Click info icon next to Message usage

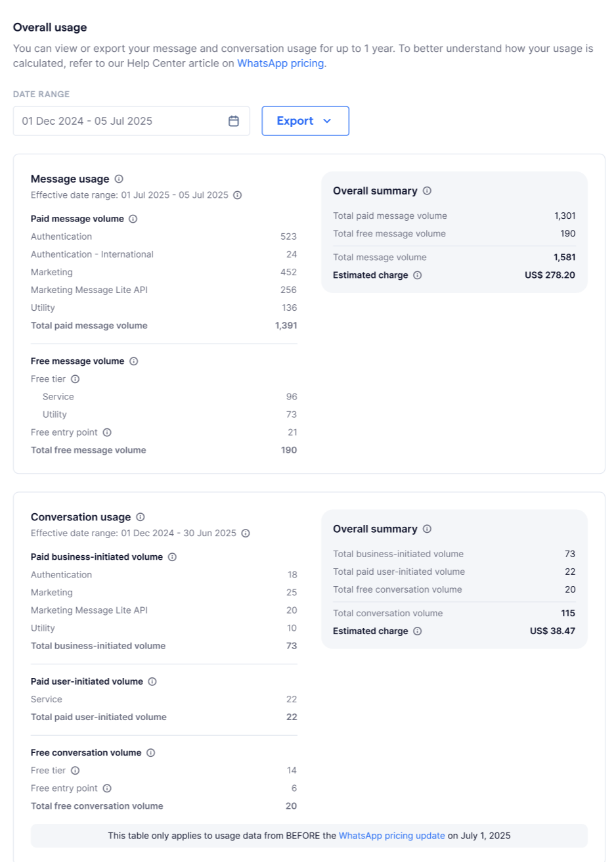click(x=119, y=179)
